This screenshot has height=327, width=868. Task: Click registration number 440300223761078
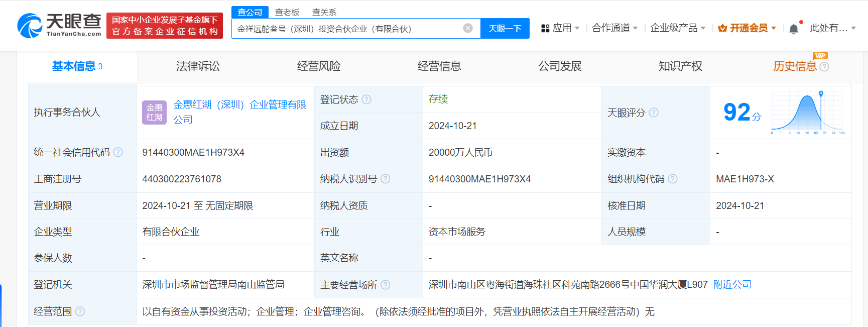182,179
